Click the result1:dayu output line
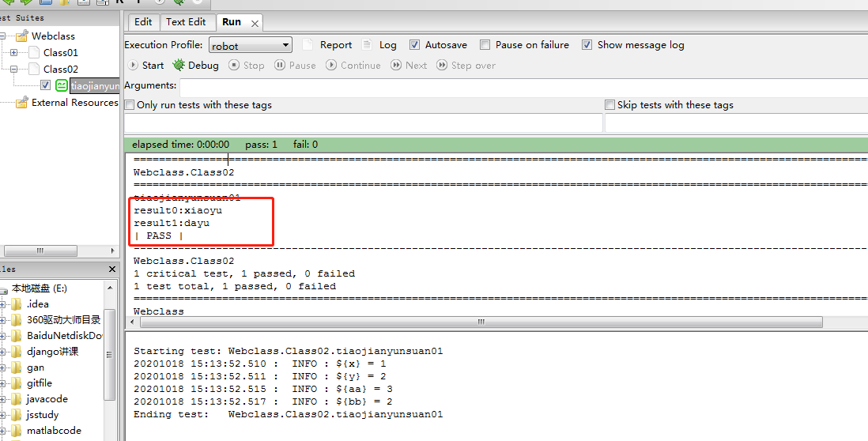 [172, 223]
